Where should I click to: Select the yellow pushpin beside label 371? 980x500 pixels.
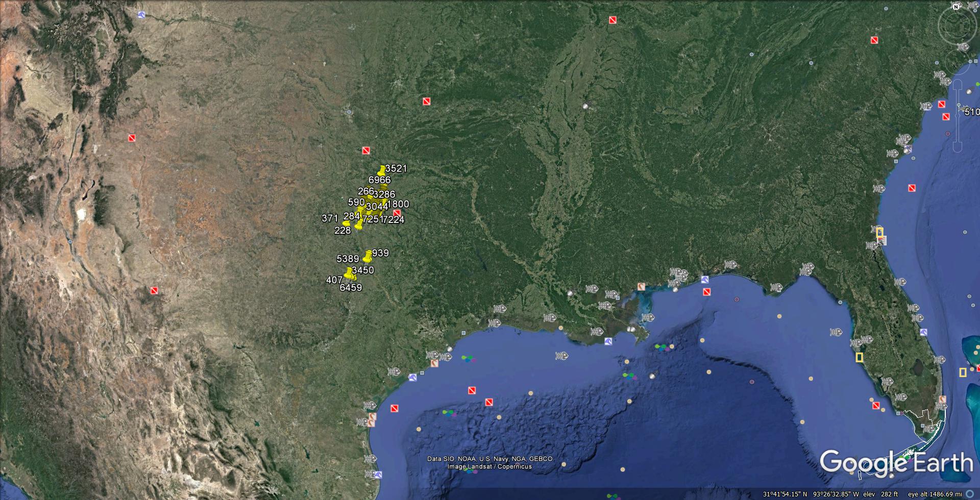346,223
